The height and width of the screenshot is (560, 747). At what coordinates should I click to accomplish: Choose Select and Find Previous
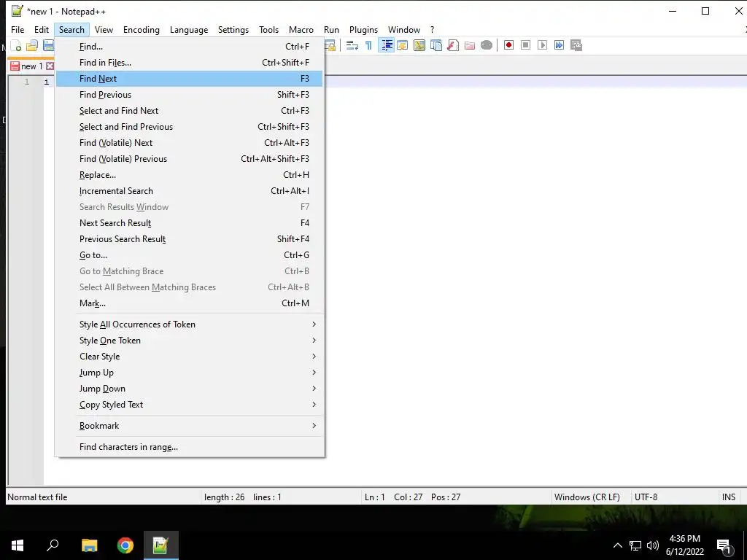coord(189,127)
